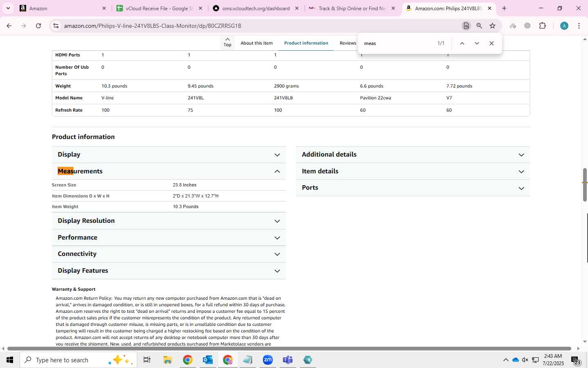
Task: Close the find bar
Action: tap(491, 43)
